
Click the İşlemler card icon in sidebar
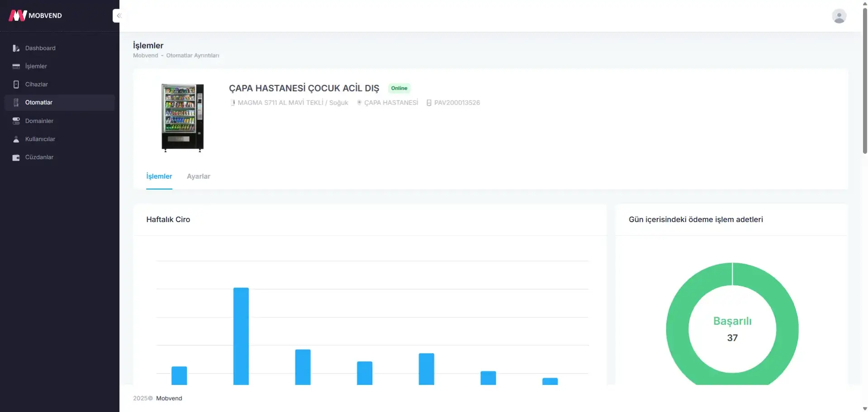pyautogui.click(x=16, y=66)
